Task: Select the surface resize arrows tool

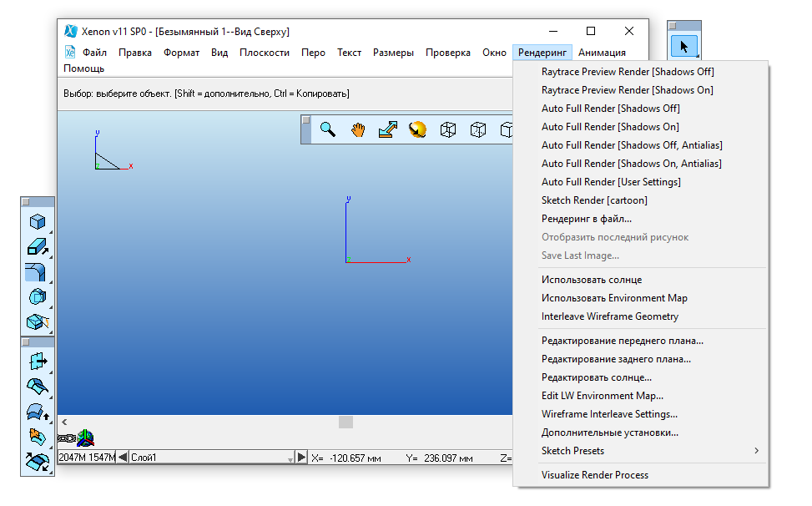Action: [38, 462]
